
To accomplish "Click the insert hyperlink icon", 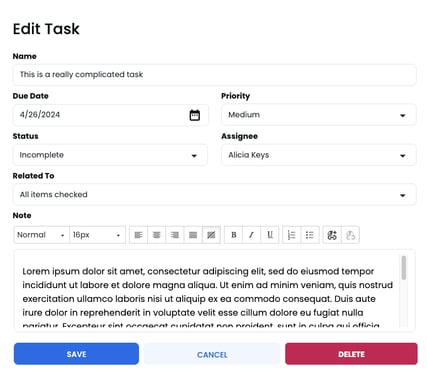I will coord(332,235).
